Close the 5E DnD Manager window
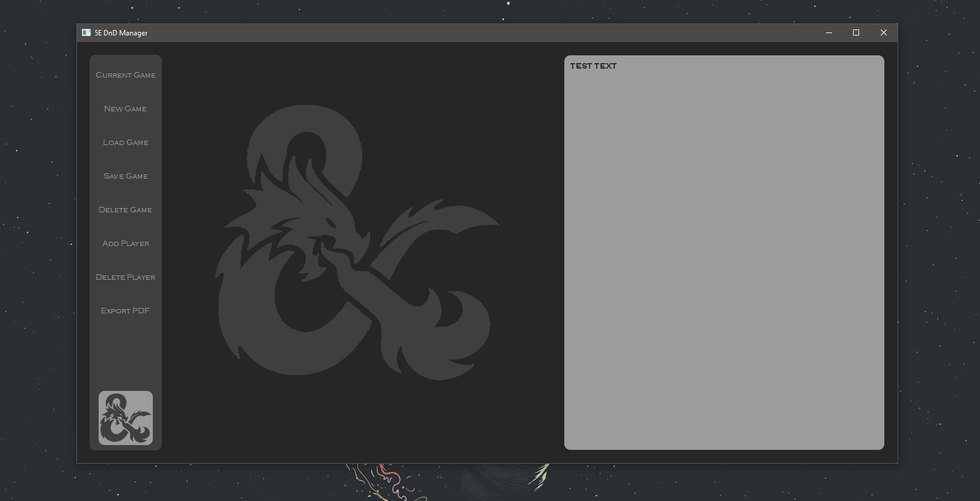Image resolution: width=980 pixels, height=501 pixels. click(x=883, y=33)
